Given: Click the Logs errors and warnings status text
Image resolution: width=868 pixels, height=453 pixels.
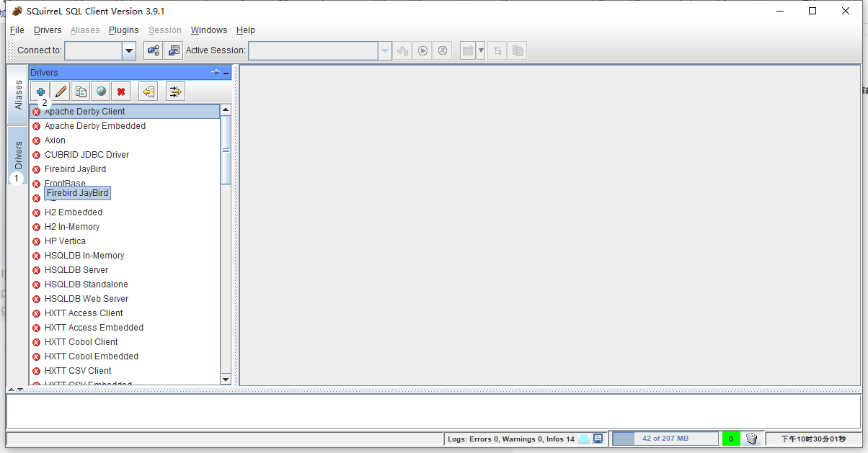Looking at the screenshot, I should 511,439.
